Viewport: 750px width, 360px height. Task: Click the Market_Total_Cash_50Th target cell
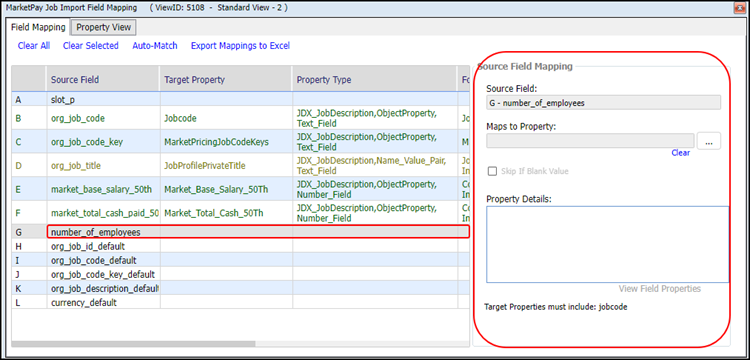point(226,213)
